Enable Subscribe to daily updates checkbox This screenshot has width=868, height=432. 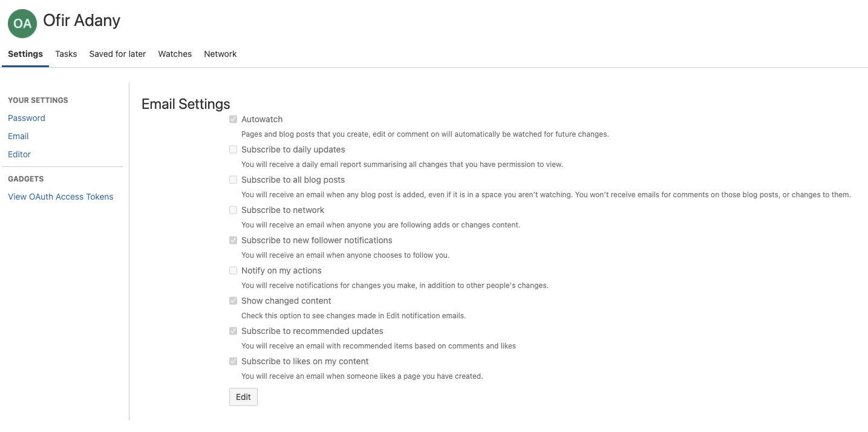tap(233, 149)
